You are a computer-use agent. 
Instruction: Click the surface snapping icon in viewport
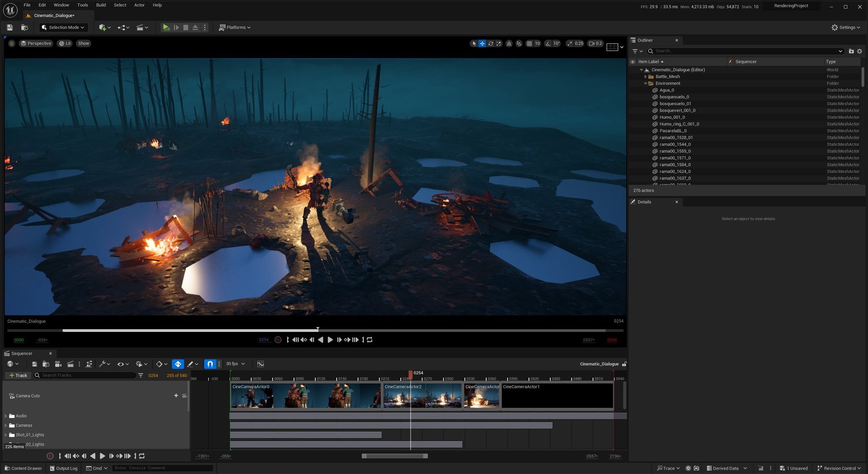(x=519, y=43)
